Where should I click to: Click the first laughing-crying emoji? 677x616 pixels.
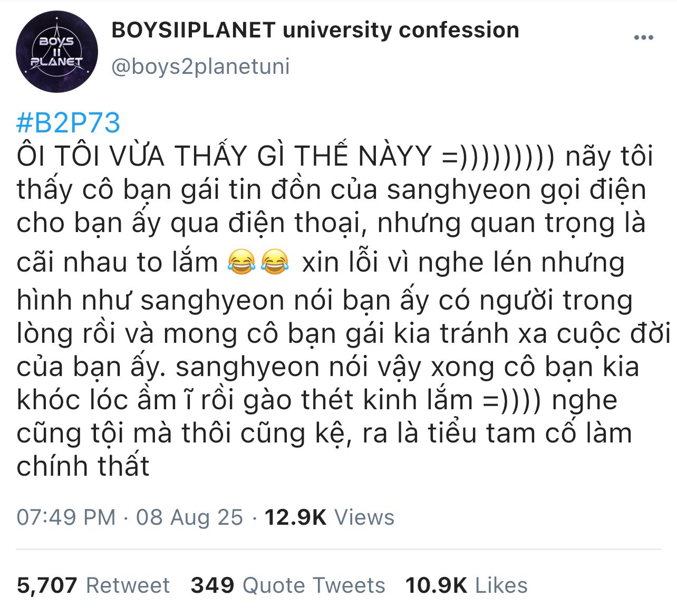[241, 262]
